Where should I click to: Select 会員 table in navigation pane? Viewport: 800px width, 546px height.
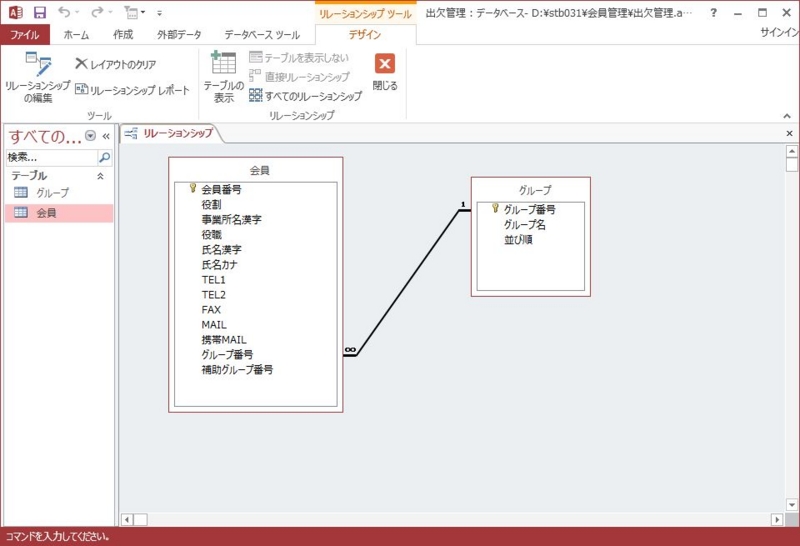pyautogui.click(x=59, y=213)
